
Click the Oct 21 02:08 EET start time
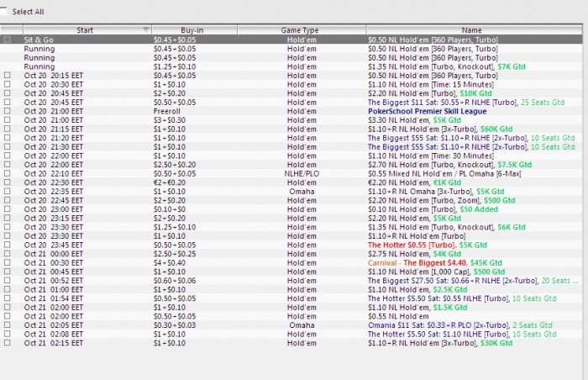pos(53,335)
